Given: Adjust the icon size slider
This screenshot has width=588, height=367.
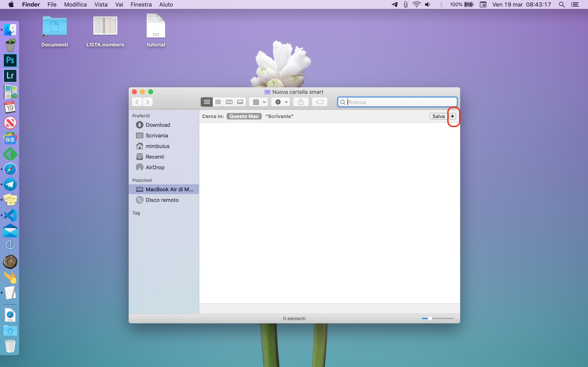Looking at the screenshot, I should click(x=430, y=318).
